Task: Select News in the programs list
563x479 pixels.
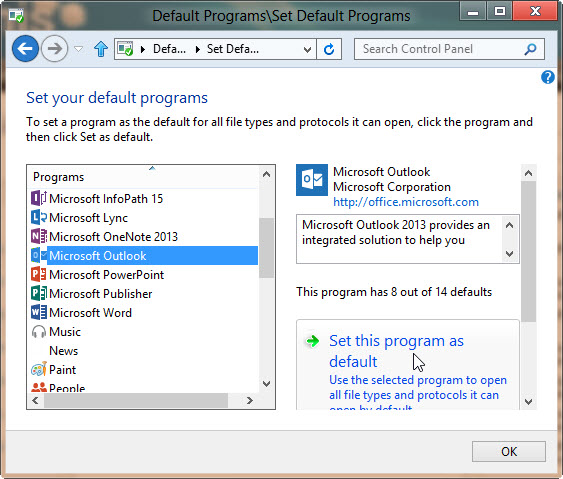Action: (x=64, y=351)
